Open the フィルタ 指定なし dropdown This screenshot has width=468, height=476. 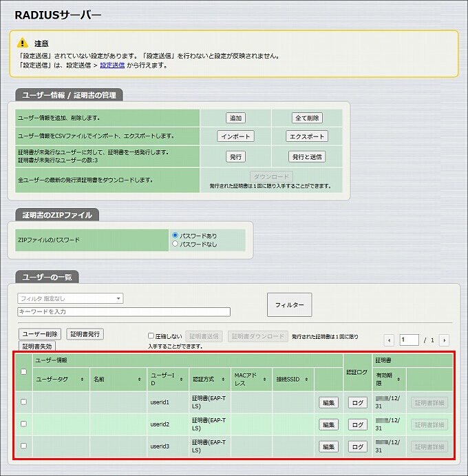point(70,298)
